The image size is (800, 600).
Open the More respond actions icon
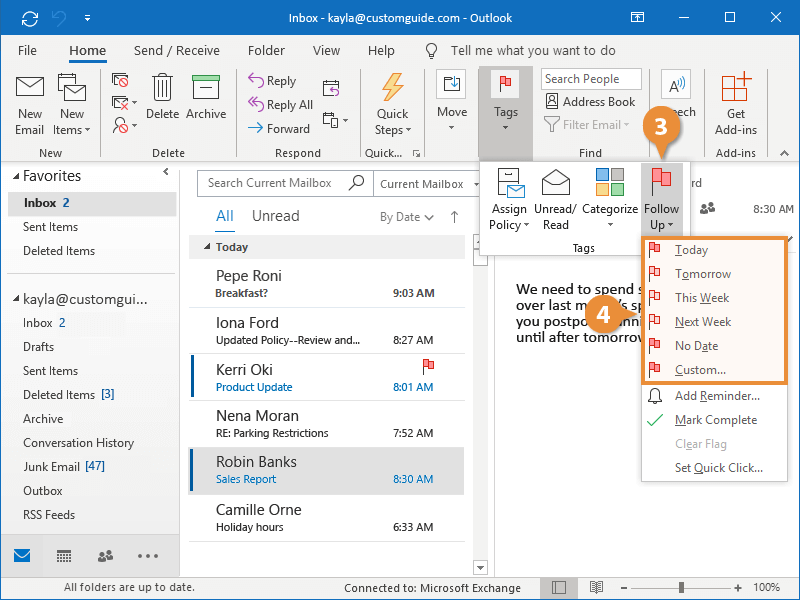pos(335,120)
